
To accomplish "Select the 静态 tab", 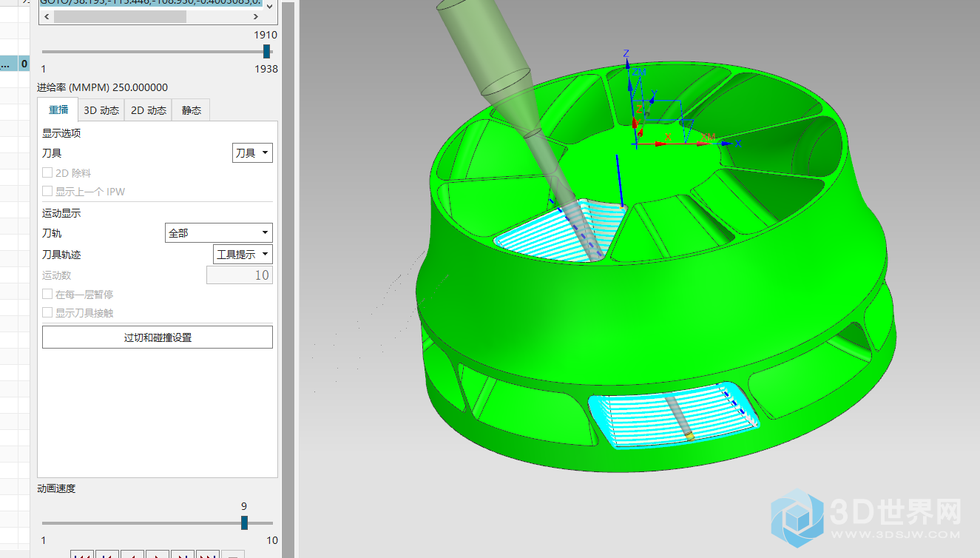I will [x=192, y=110].
